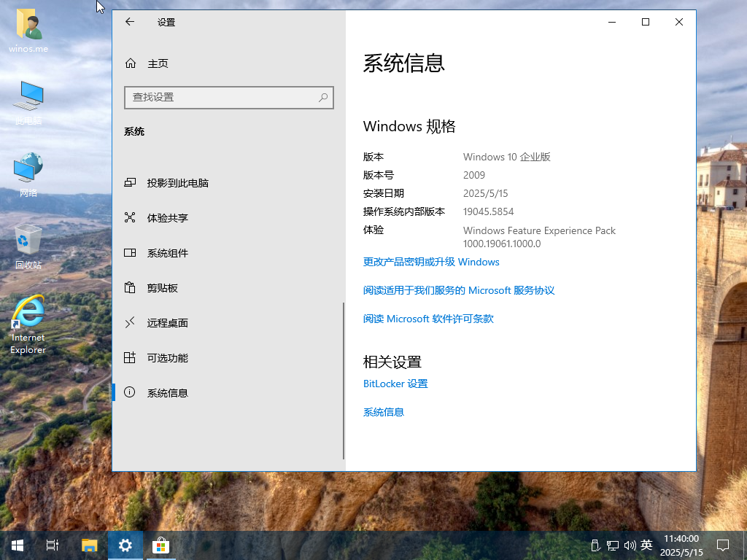Screen dimensions: 747x560
Task: Open Microsoft Store from the taskbar
Action: coord(161,545)
